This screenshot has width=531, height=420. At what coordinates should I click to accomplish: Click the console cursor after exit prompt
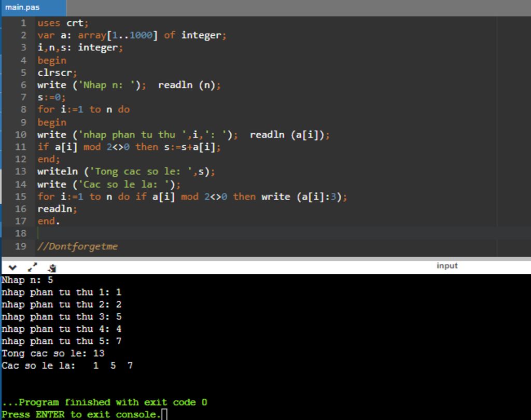click(x=164, y=414)
